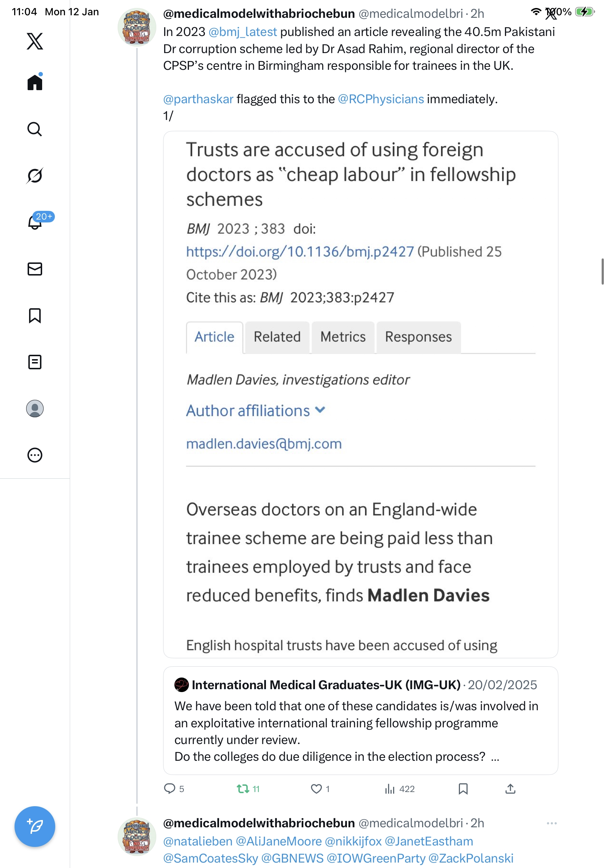Open the More options circle menu

(x=35, y=455)
